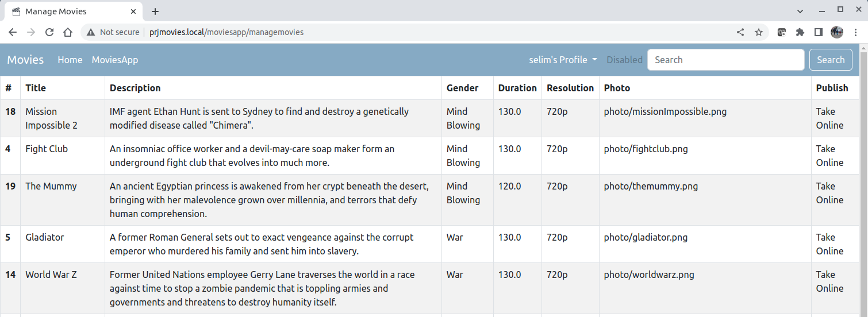The height and width of the screenshot is (317, 868).
Task: Take Fight Club online
Action: (x=829, y=156)
